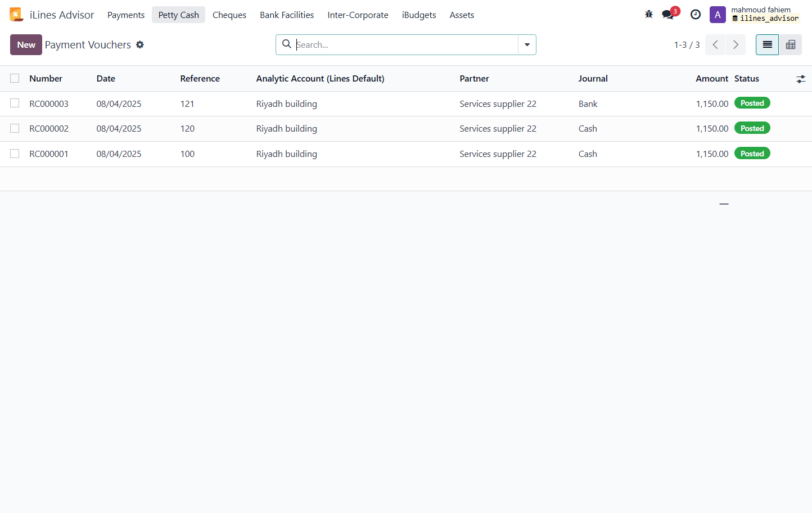Sort by Status column header
The width and height of the screenshot is (812, 513).
(747, 79)
